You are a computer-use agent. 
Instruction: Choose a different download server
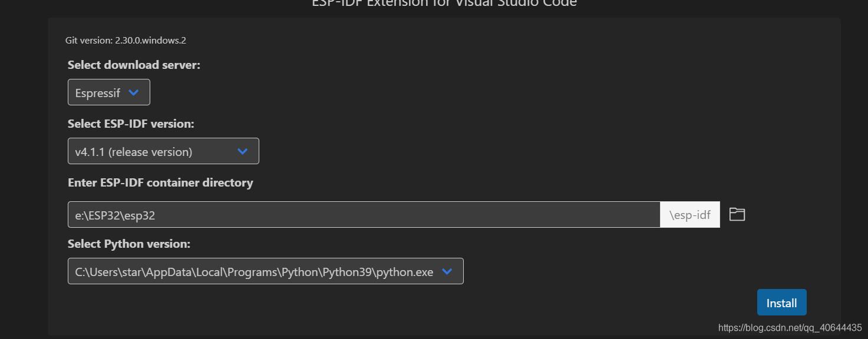[x=108, y=92]
